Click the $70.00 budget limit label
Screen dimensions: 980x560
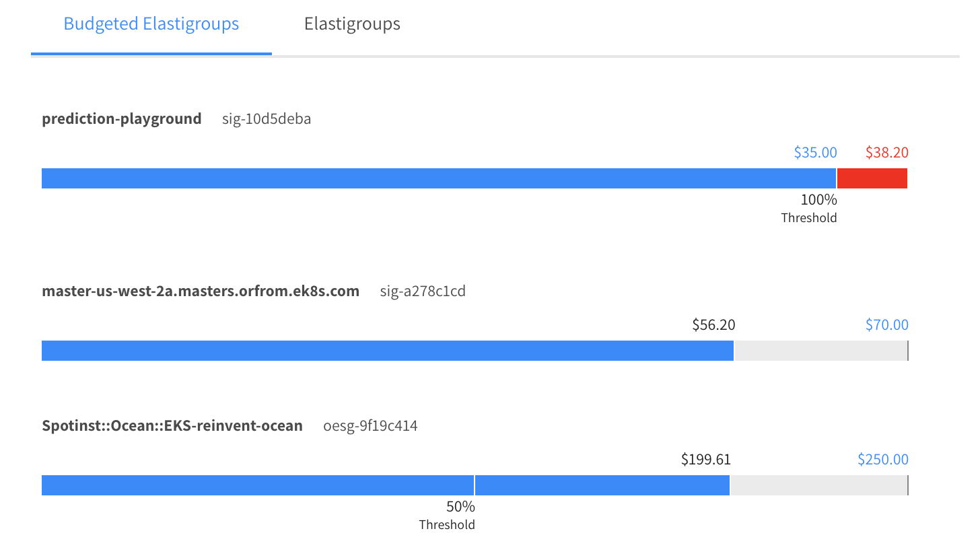(x=886, y=326)
